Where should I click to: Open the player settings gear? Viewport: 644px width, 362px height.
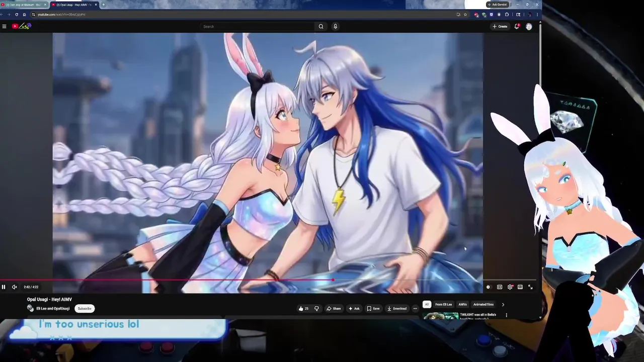pyautogui.click(x=510, y=287)
